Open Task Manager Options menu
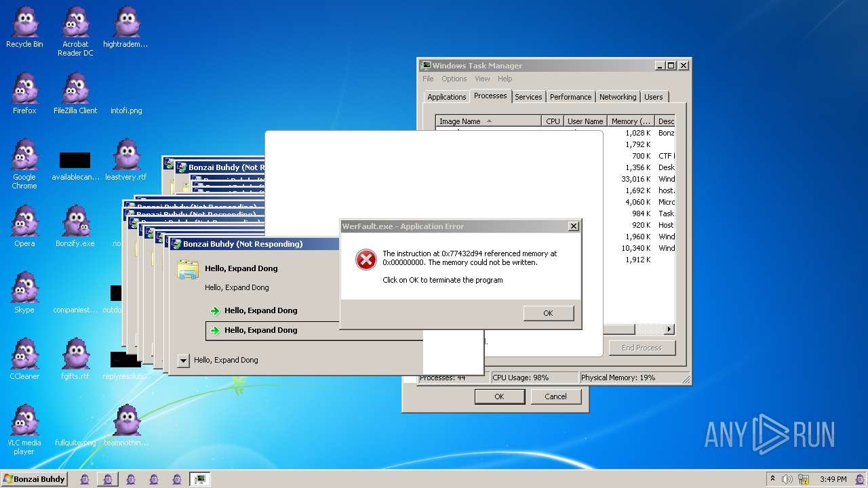Screen dimensions: 868x488 click(x=454, y=79)
